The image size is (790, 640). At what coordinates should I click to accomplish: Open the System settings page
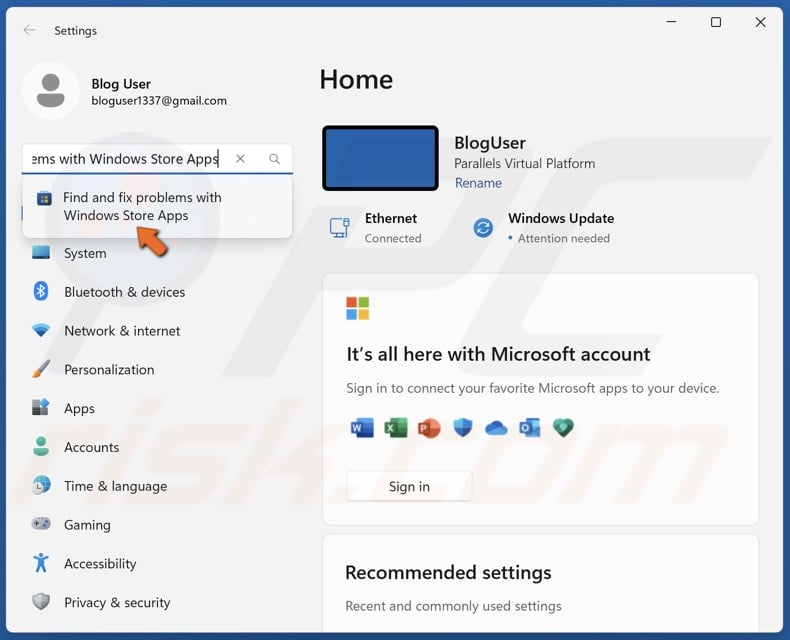tap(85, 253)
